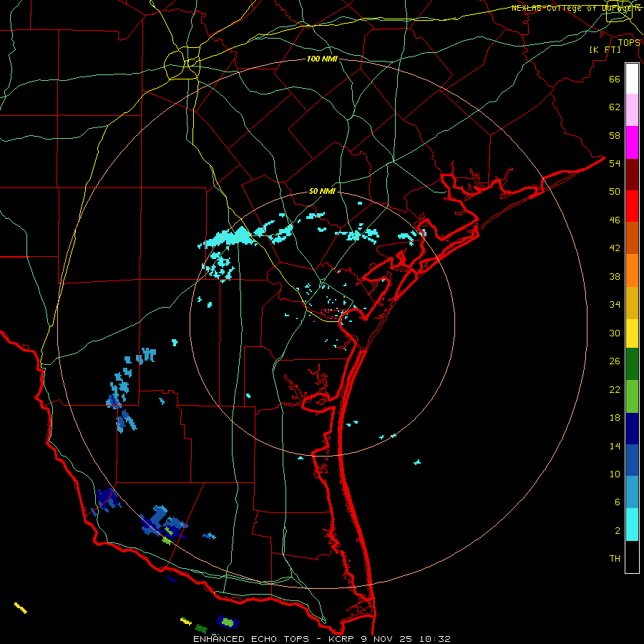Click the 50 NMI range ring label
Image resolution: width=644 pixels, height=644 pixels.
[x=322, y=191]
